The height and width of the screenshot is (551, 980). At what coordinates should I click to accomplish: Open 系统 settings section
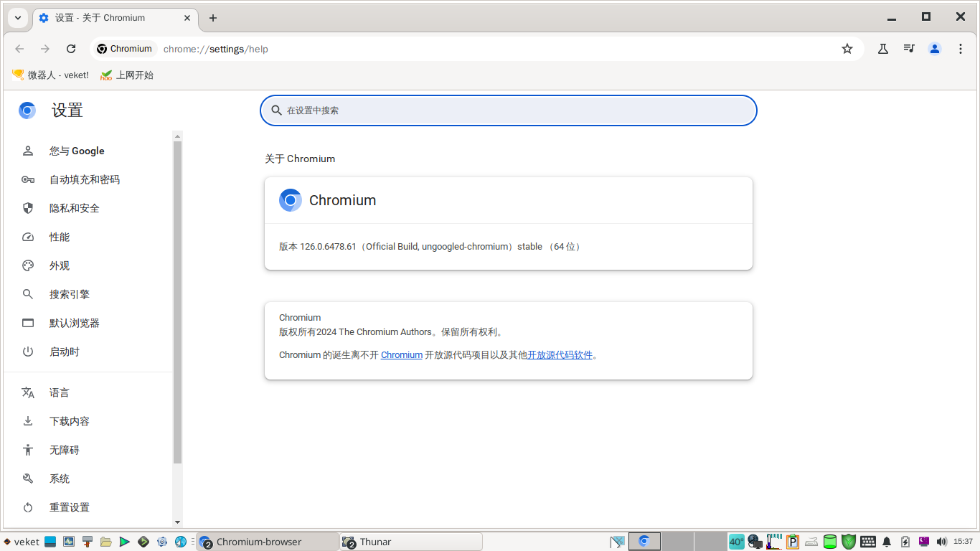click(x=88, y=479)
